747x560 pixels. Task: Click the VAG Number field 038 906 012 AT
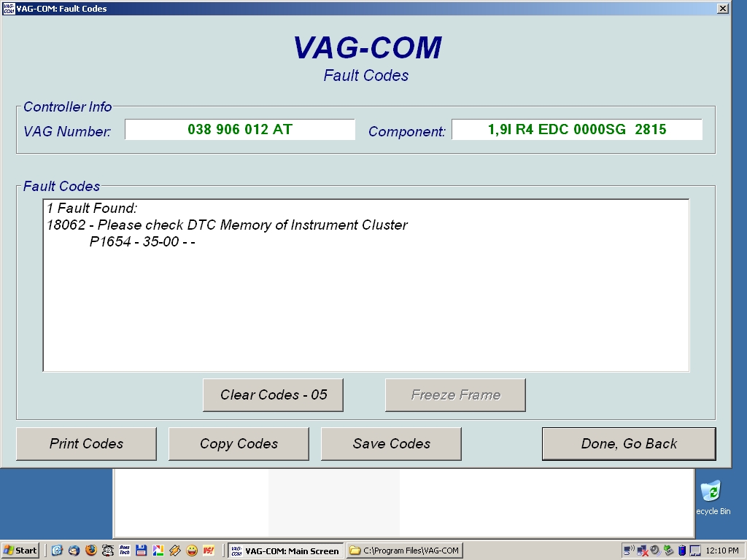tap(239, 130)
